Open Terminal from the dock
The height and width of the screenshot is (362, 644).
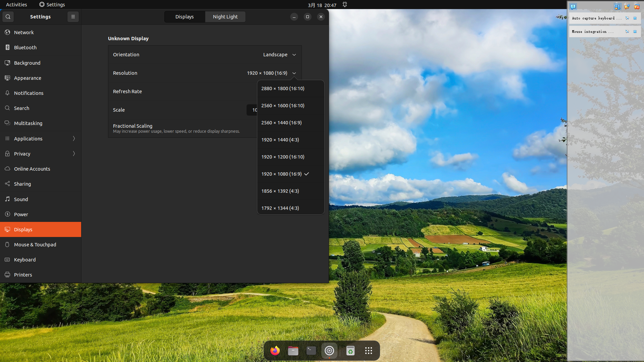311,351
